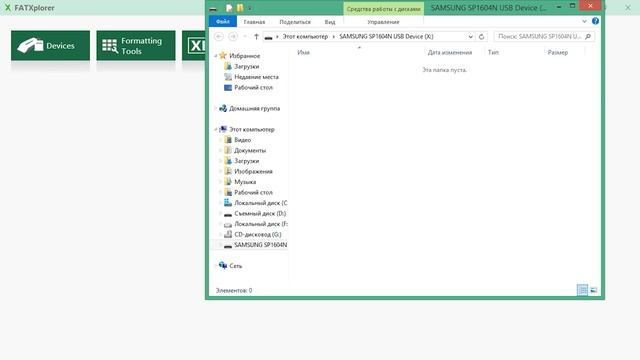
Task: Click the search magnifier icon in Explorer
Action: point(588,36)
